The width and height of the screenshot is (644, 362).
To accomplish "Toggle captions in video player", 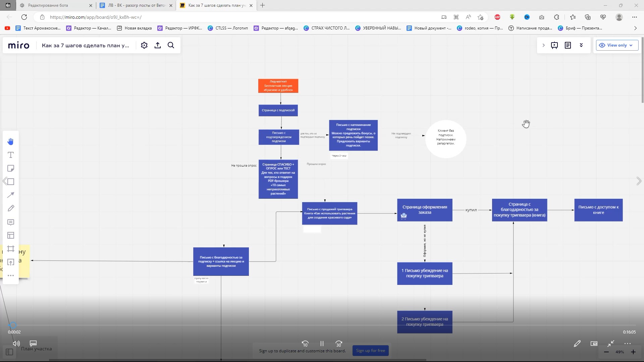I will click(x=33, y=343).
